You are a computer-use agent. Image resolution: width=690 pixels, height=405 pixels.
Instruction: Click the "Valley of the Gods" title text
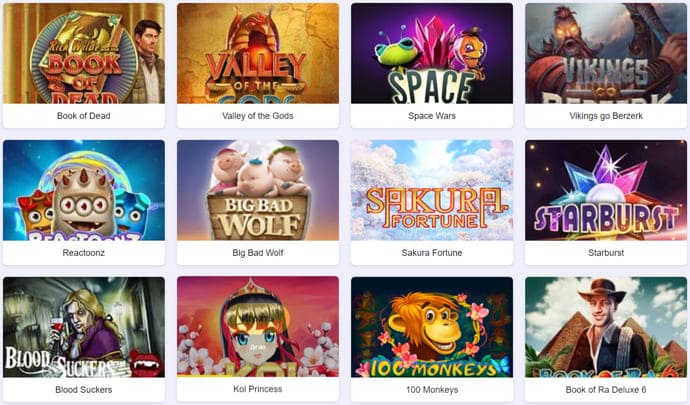[257, 116]
